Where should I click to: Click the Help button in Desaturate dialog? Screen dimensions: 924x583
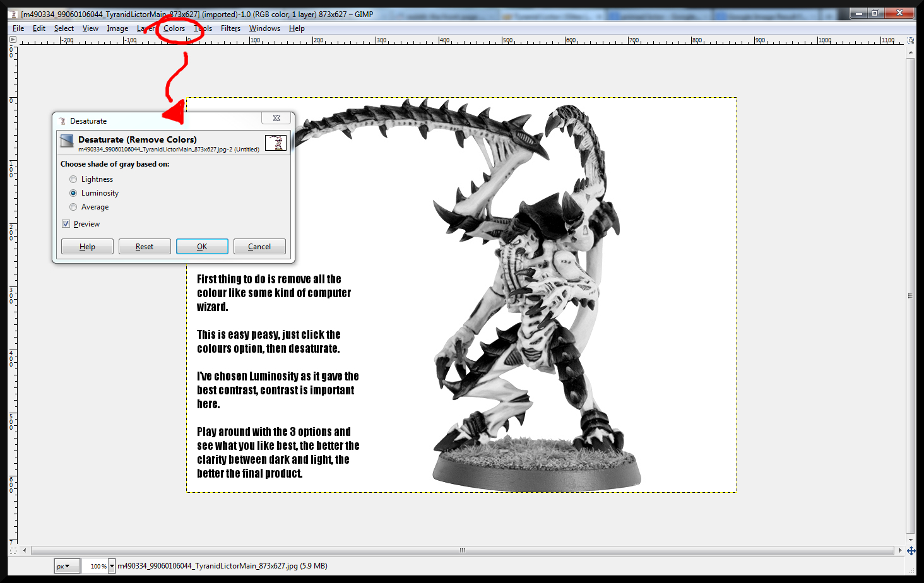87,247
